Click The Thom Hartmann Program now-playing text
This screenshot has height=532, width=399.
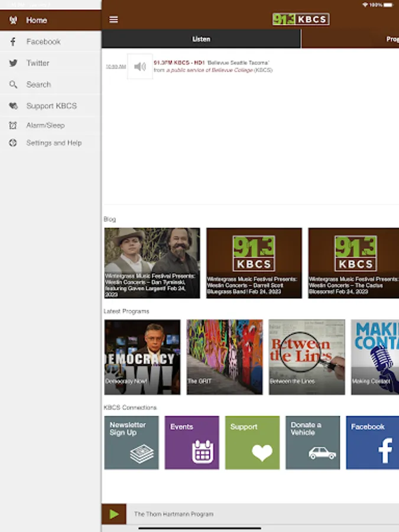point(174,514)
